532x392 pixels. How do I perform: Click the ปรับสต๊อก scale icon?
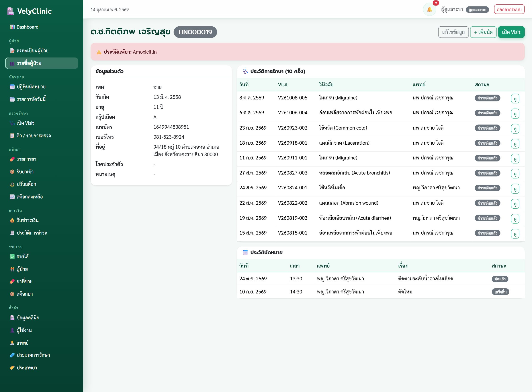click(12, 184)
